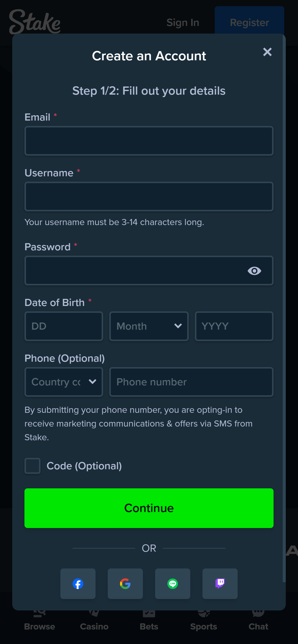Viewport: 298px width, 644px height.
Task: Focus the Email input field
Action: pyautogui.click(x=149, y=141)
